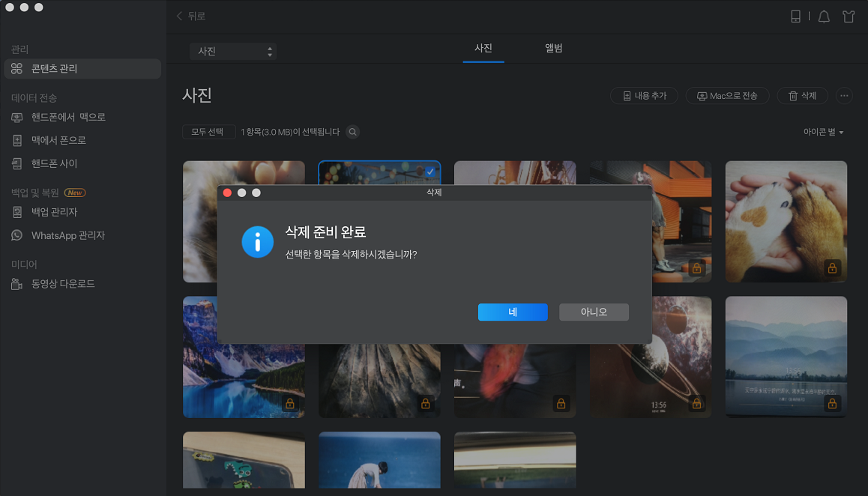868x496 pixels.
Task: Close the 삭제 dialog with red button
Action: point(228,193)
